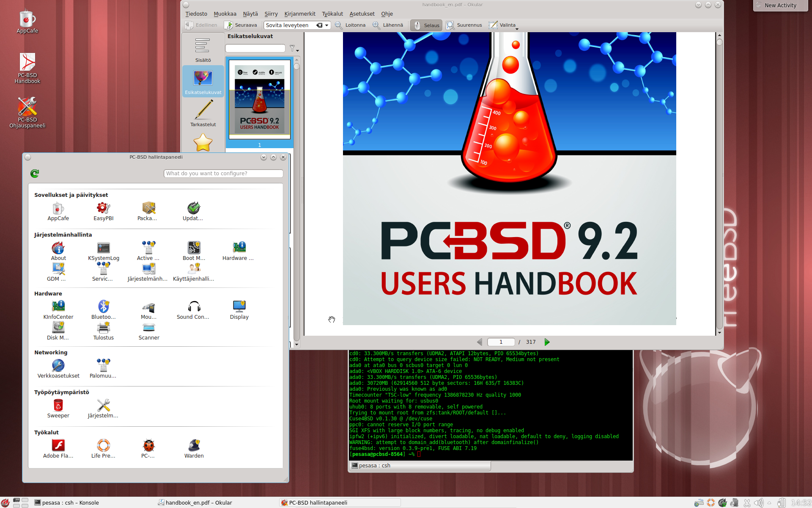Open the Muokkaa menu
This screenshot has height=508, width=812.
pyautogui.click(x=225, y=14)
